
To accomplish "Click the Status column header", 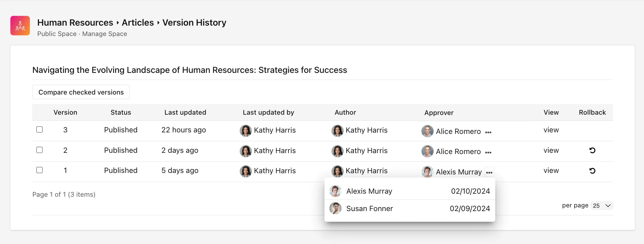I will pos(121,112).
